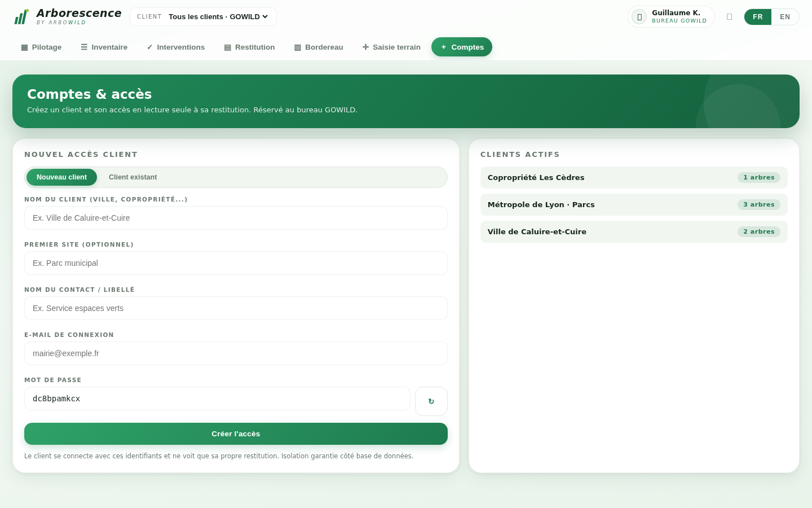Focus the Nom du contact field

(236, 308)
